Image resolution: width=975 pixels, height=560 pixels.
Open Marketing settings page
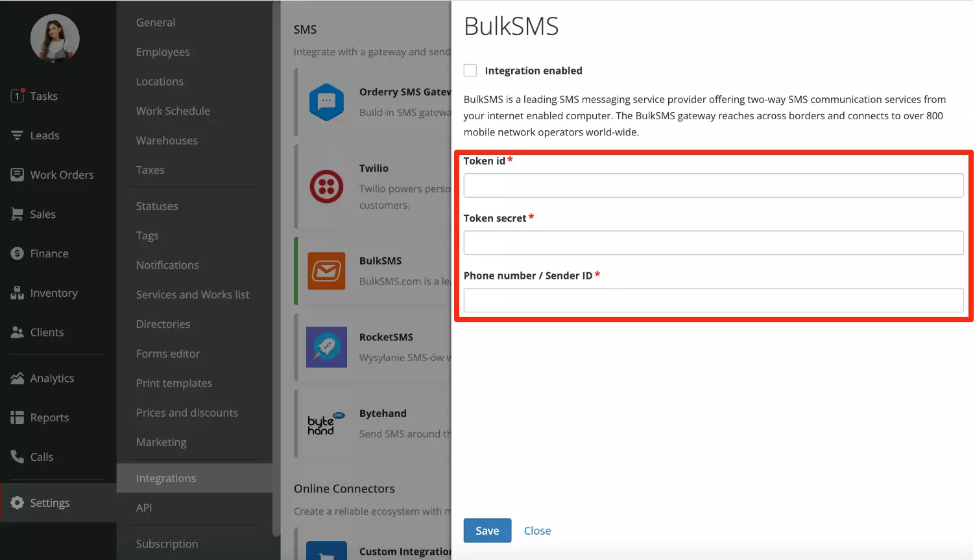pos(161,442)
